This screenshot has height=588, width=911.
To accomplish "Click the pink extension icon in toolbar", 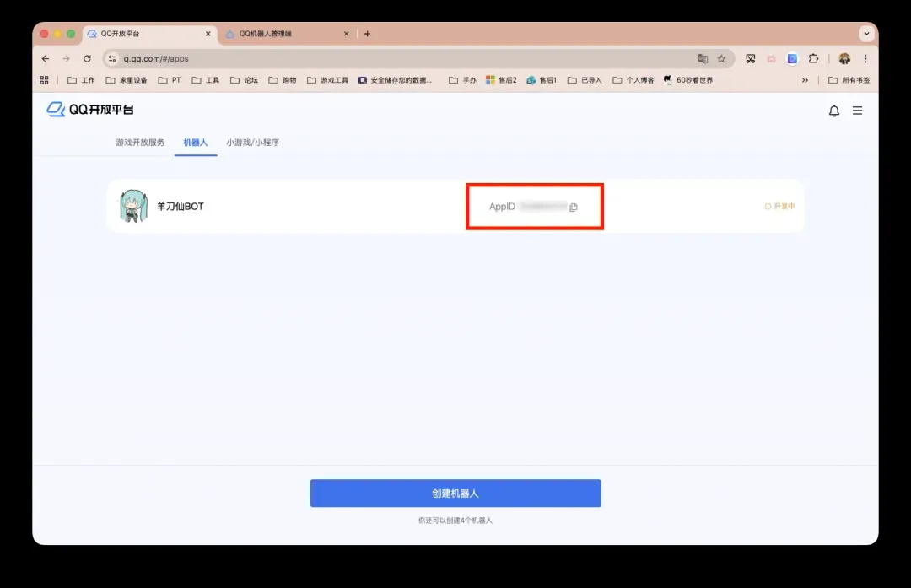I will click(772, 59).
